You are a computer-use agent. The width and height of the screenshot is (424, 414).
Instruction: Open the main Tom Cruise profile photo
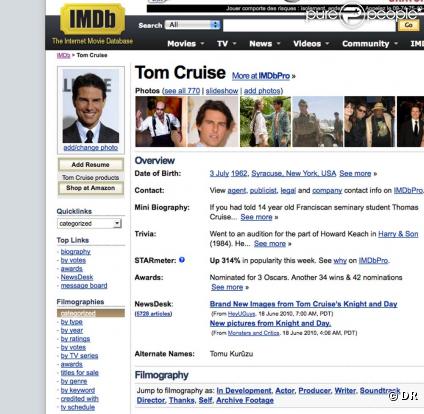pyautogui.click(x=91, y=106)
